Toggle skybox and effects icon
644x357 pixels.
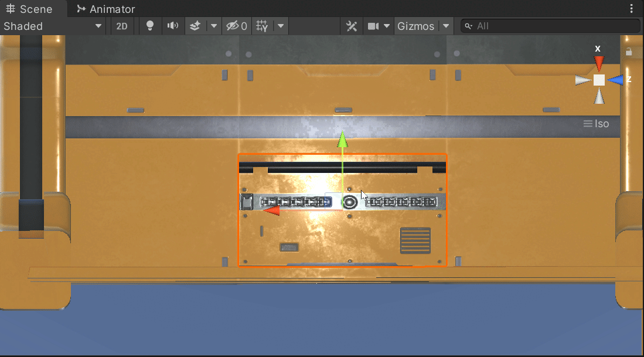(195, 26)
